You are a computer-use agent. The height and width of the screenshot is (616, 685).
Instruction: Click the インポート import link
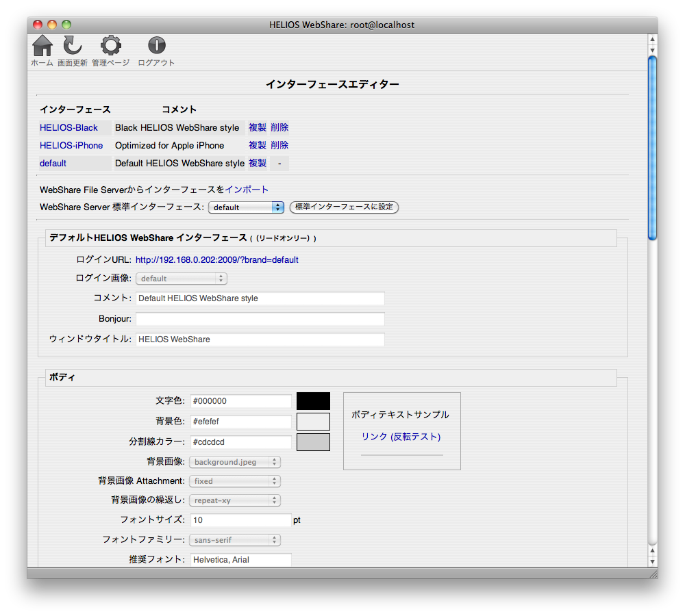(247, 190)
